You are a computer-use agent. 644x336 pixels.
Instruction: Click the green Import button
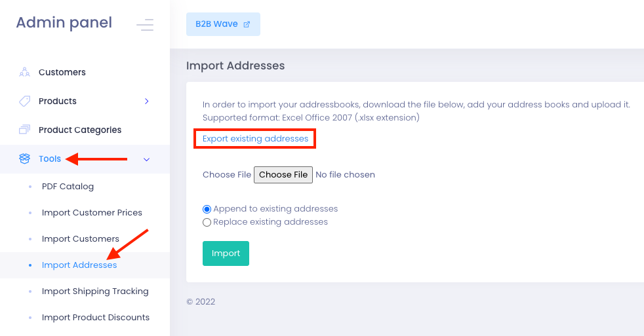[x=226, y=253]
